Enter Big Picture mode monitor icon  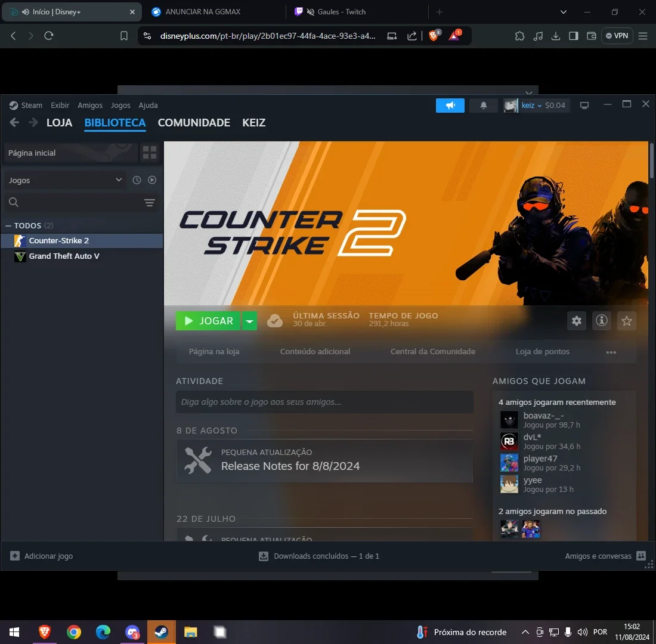584,106
